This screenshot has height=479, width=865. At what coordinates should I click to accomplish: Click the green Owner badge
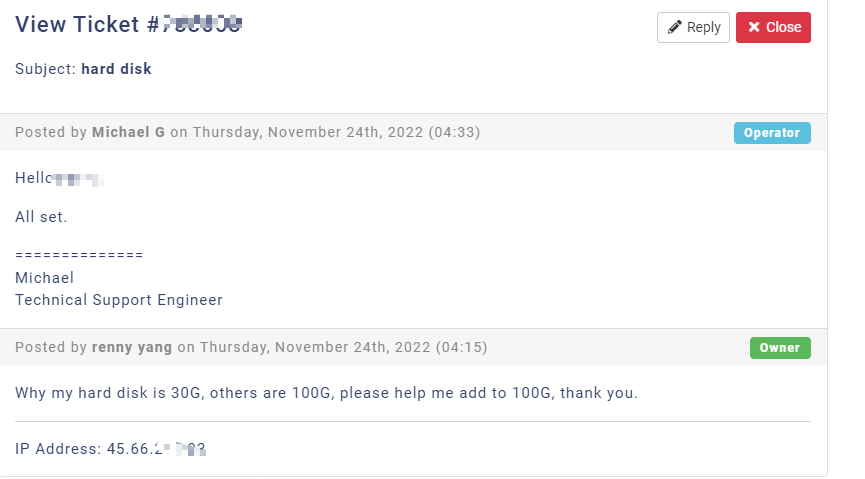pos(780,348)
